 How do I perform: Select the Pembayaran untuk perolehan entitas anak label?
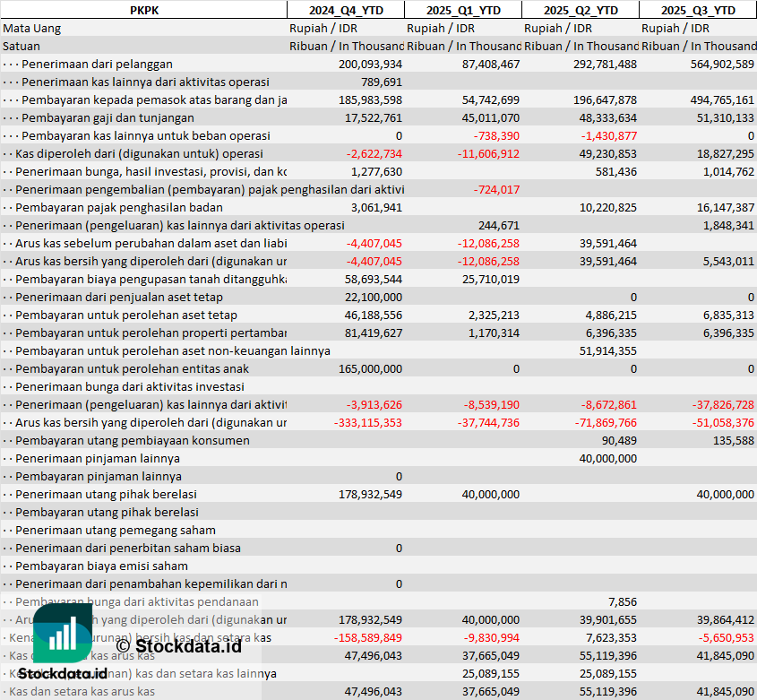[132, 368]
